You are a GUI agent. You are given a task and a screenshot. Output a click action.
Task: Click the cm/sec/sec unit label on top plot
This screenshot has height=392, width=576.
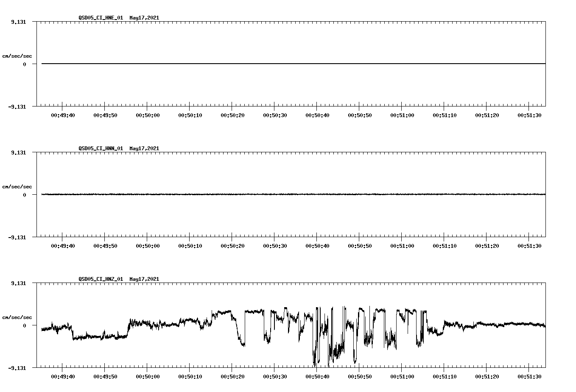pos(18,56)
